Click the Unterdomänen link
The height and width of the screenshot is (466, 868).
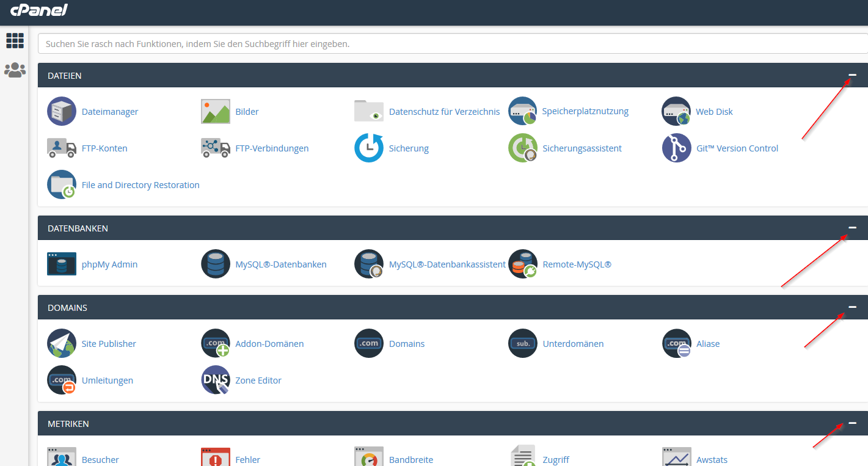pyautogui.click(x=573, y=344)
